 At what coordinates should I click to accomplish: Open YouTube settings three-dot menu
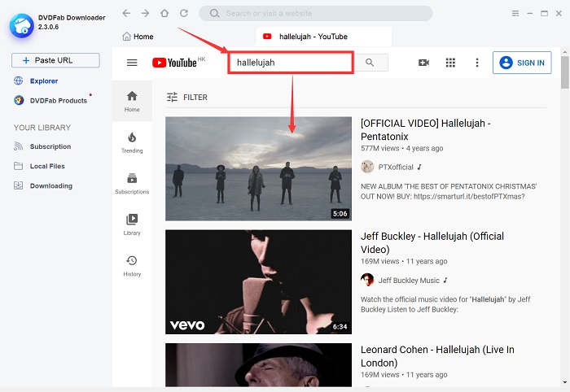click(x=477, y=63)
